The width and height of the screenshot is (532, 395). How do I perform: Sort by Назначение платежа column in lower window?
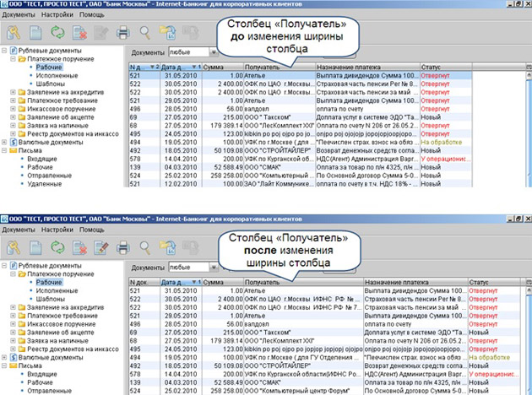pos(415,282)
